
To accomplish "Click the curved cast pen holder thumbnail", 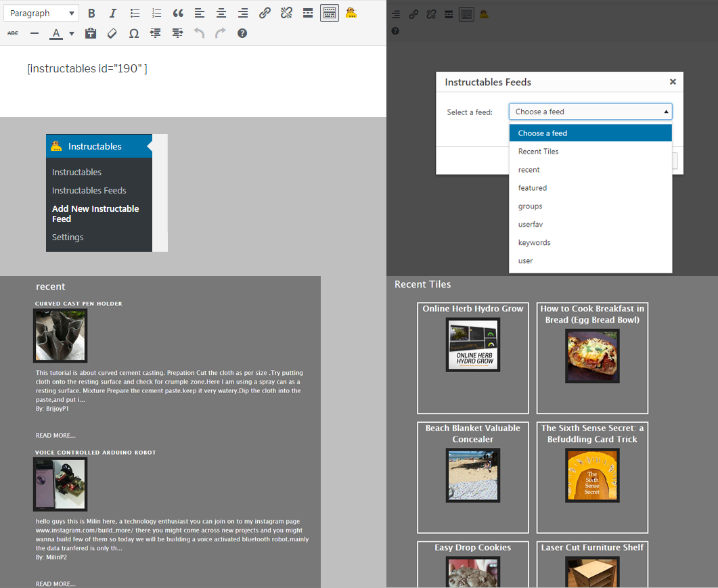I will [60, 336].
